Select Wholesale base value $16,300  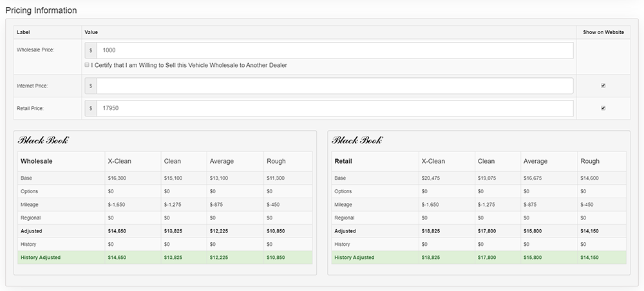tap(116, 178)
